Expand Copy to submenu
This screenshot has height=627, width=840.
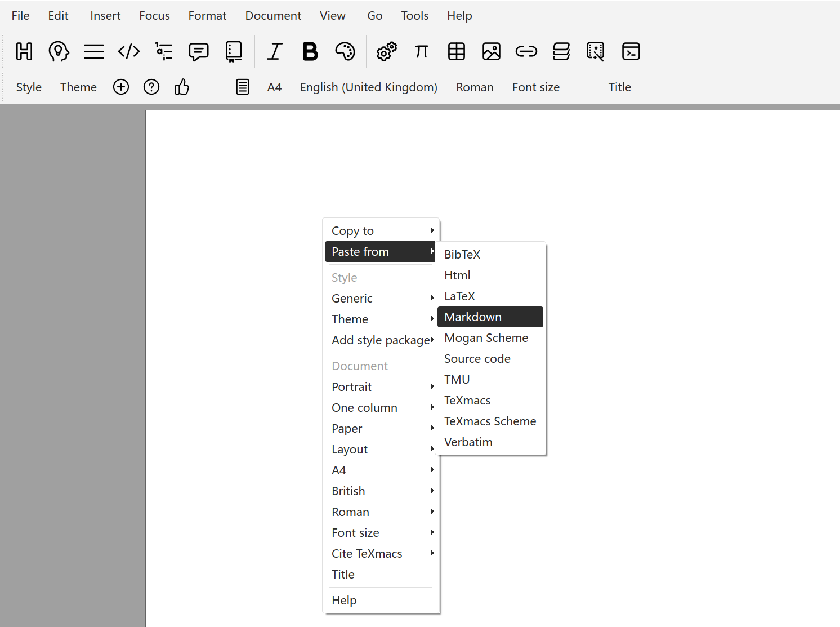pyautogui.click(x=381, y=230)
